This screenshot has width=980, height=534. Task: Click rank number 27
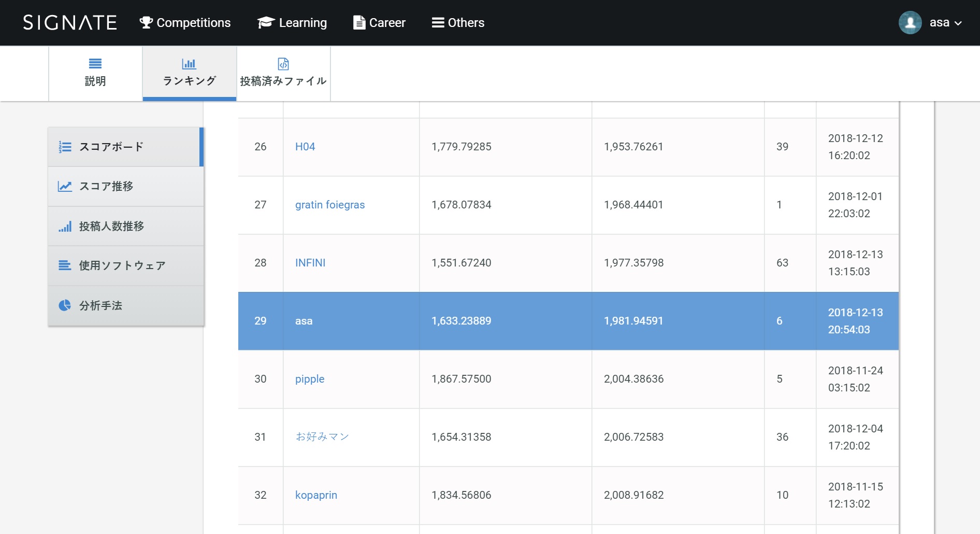click(x=261, y=205)
